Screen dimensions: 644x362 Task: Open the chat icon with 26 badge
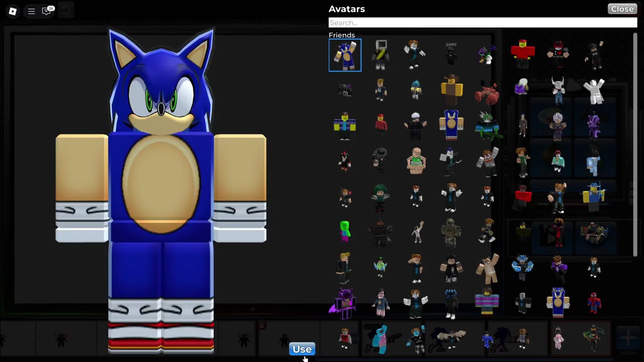(x=47, y=11)
